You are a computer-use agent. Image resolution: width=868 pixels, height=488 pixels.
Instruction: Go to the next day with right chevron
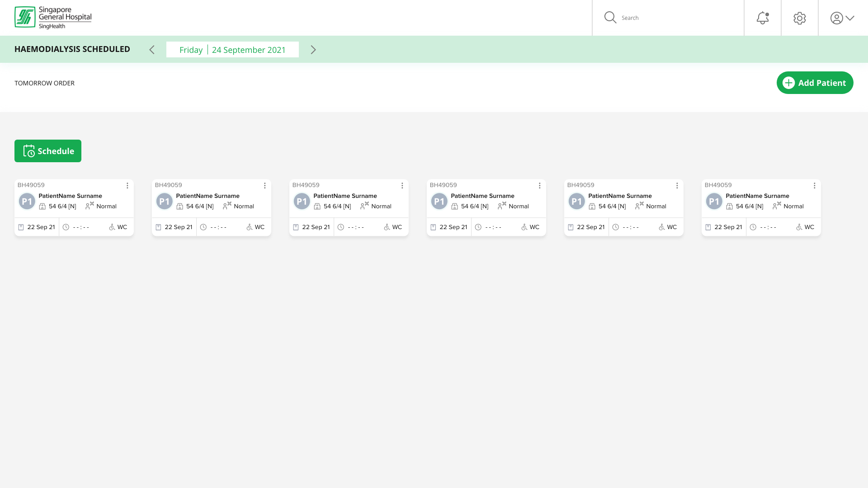point(313,50)
